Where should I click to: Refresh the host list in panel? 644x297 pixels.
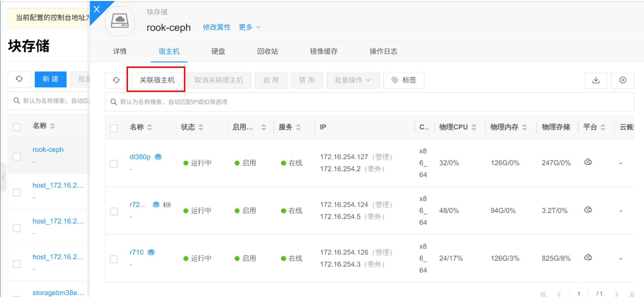pos(116,80)
